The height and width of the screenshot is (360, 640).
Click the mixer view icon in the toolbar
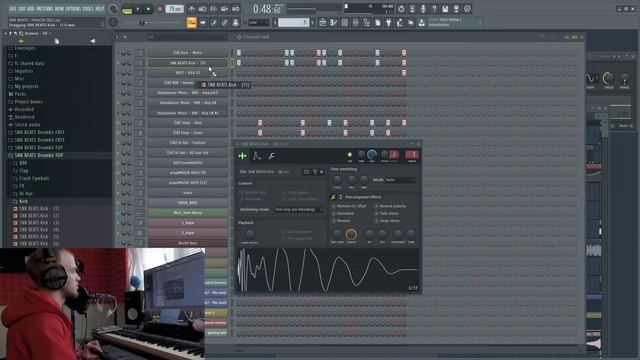click(x=356, y=23)
